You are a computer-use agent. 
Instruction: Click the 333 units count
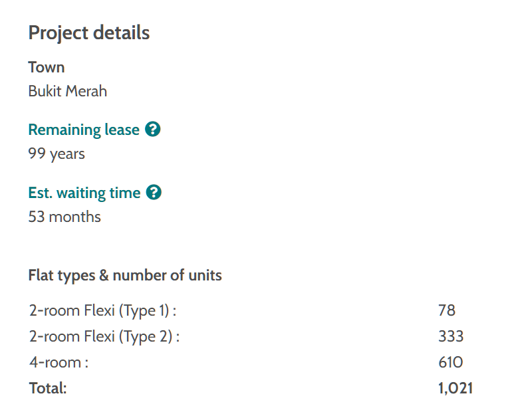(451, 336)
